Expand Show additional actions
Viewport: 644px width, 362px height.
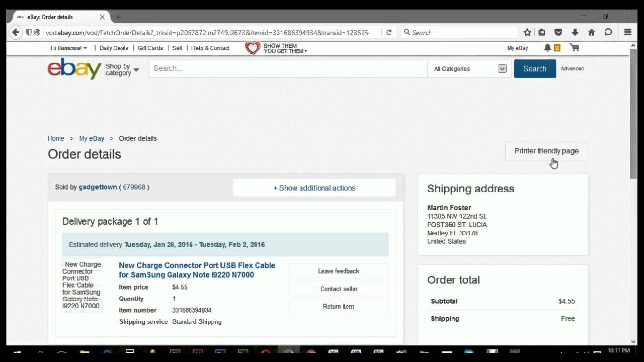coord(314,188)
